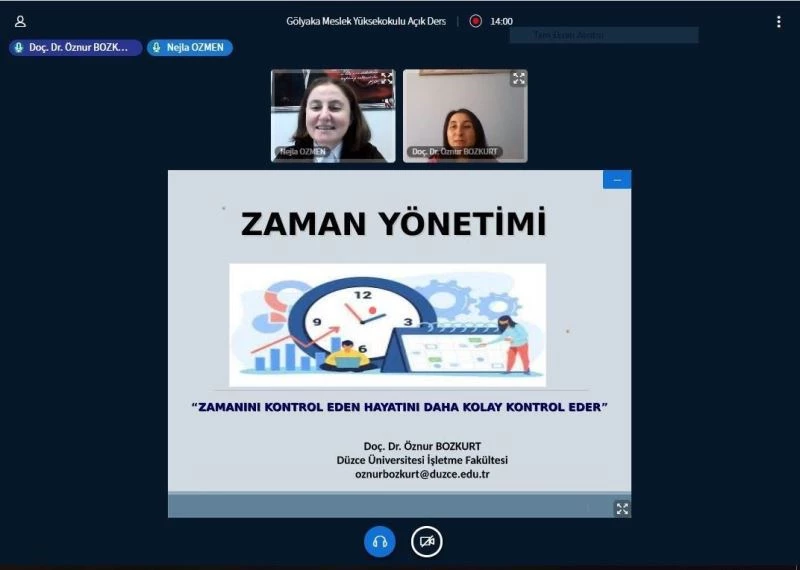
Task: Make the presentation slide fullscreen
Action: pos(622,508)
